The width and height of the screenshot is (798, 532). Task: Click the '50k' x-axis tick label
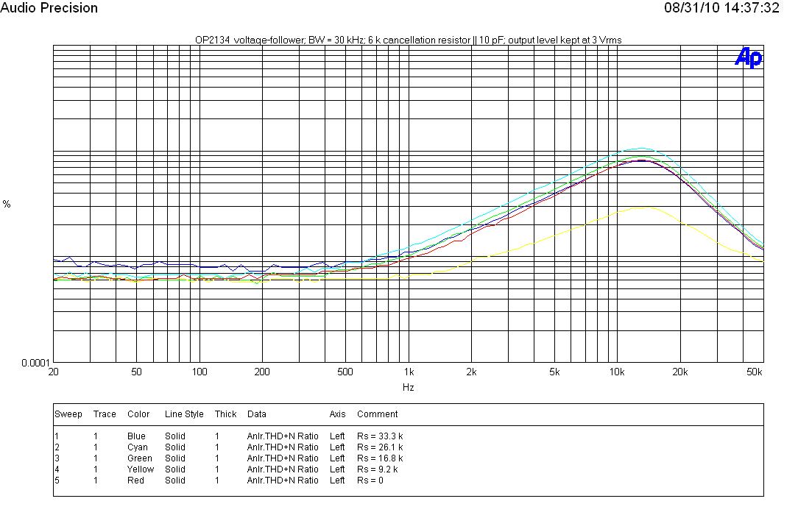coord(755,372)
